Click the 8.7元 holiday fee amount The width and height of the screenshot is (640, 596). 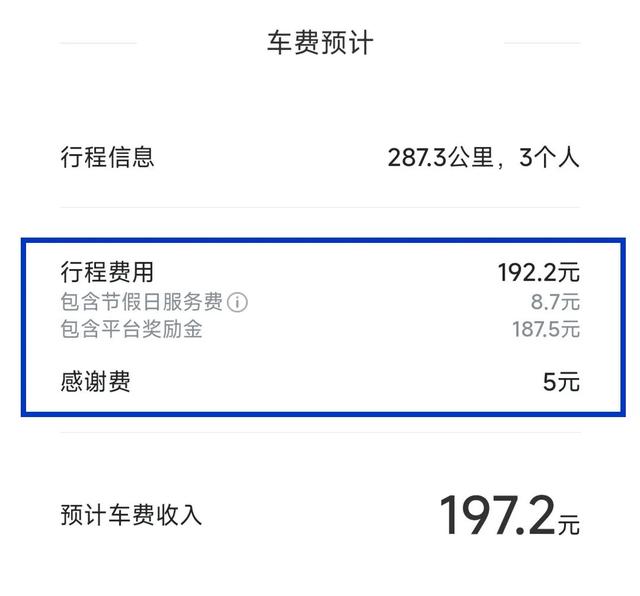click(555, 301)
